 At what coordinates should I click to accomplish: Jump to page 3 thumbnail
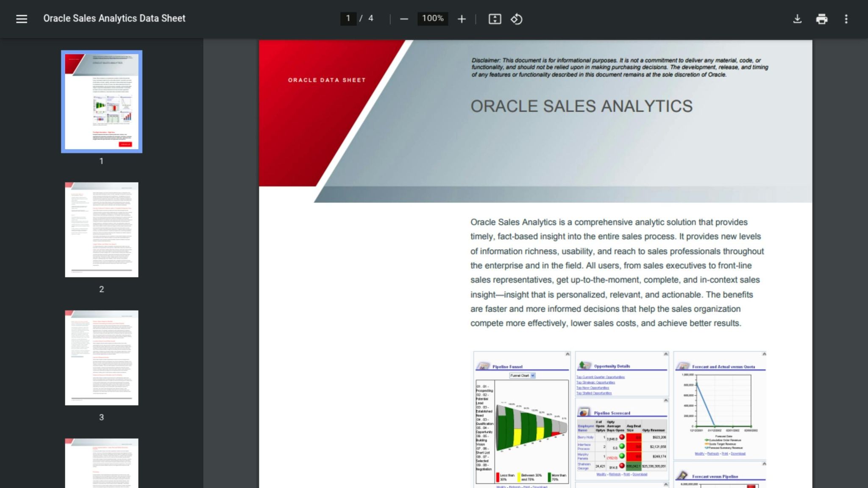[102, 358]
